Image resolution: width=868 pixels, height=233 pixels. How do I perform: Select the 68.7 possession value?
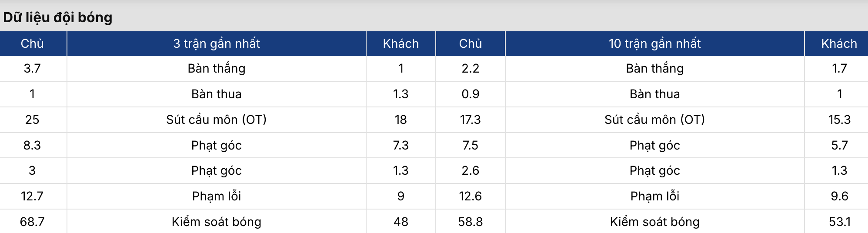32,222
